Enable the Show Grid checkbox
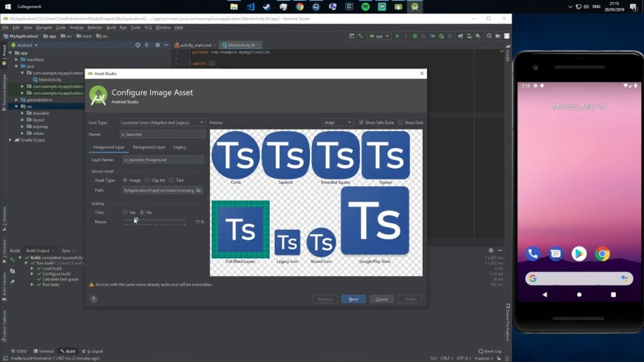This screenshot has width=644, height=362. [401, 123]
